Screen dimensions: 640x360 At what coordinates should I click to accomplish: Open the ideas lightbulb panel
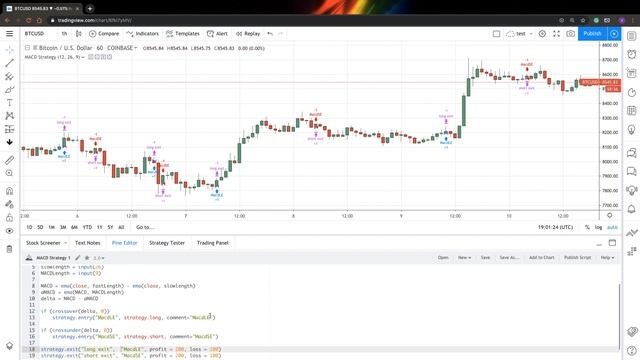pyautogui.click(x=631, y=130)
